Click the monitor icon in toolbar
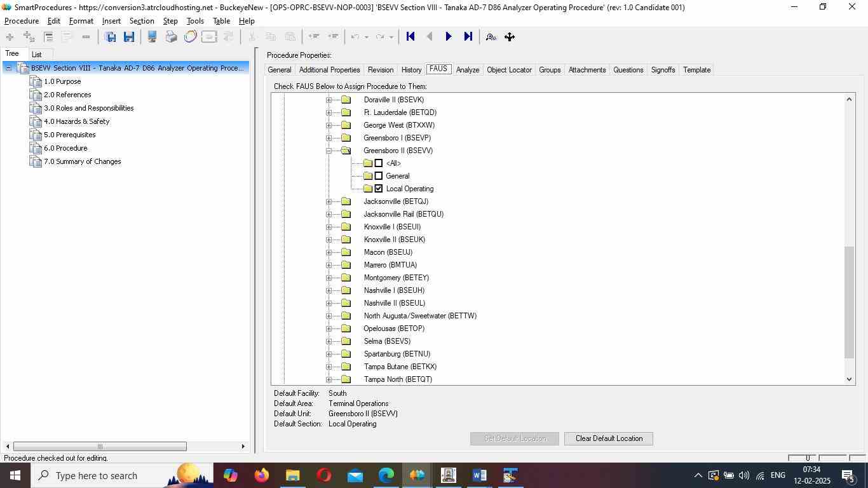The height and width of the screenshot is (488, 868). [x=152, y=37]
